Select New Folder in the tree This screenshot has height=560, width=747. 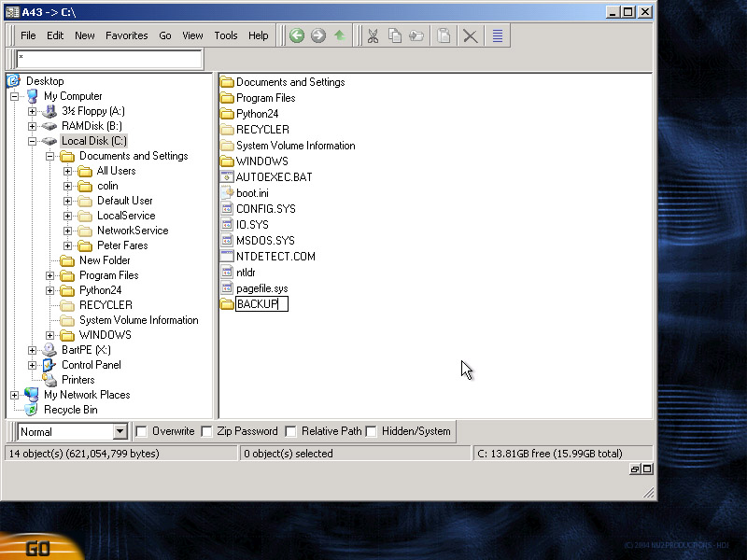click(x=105, y=260)
